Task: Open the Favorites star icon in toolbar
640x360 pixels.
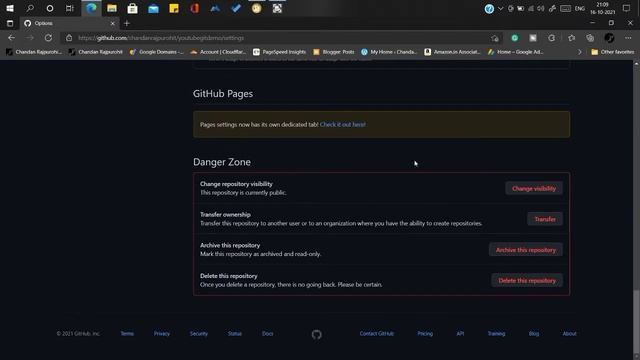Action: [571, 38]
